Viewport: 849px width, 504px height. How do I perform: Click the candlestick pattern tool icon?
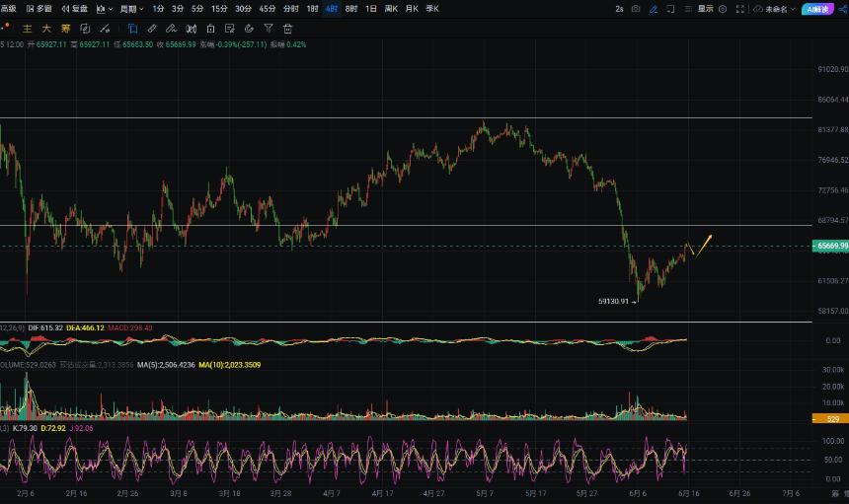click(x=192, y=29)
